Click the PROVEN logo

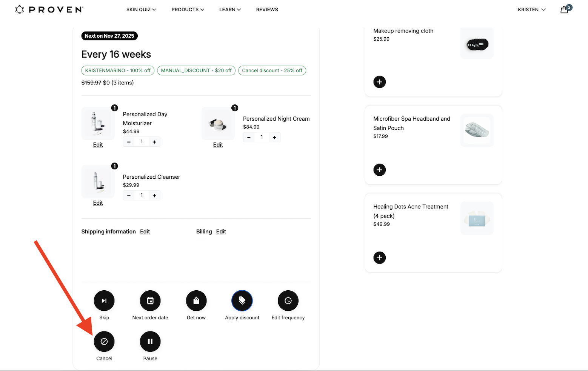click(49, 9)
